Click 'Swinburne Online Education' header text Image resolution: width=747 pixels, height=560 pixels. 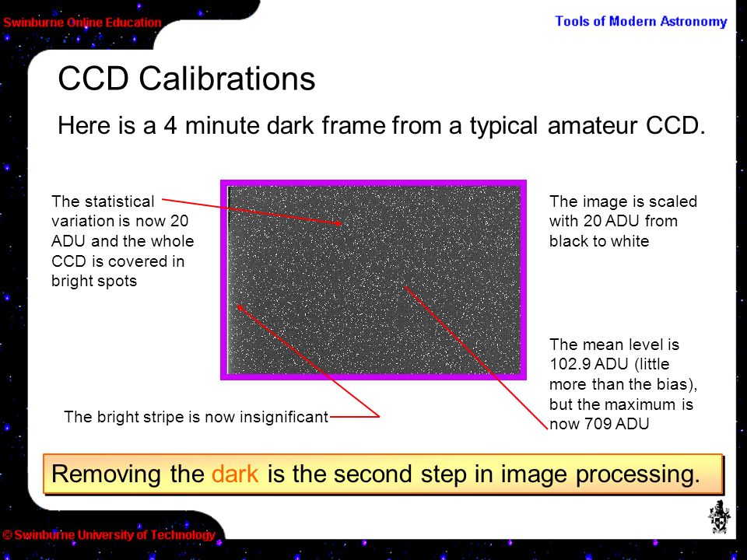(82, 23)
